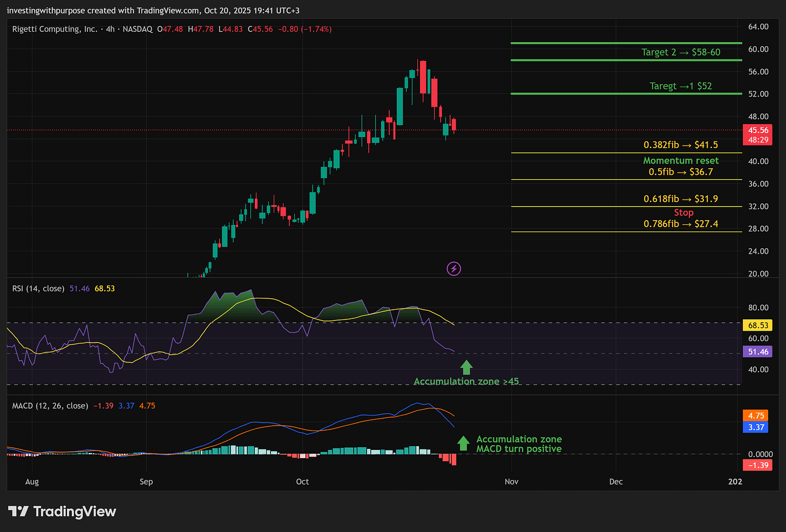Image resolution: width=786 pixels, height=532 pixels.
Task: Click the red MACD histogram tag −1.39
Action: click(757, 465)
